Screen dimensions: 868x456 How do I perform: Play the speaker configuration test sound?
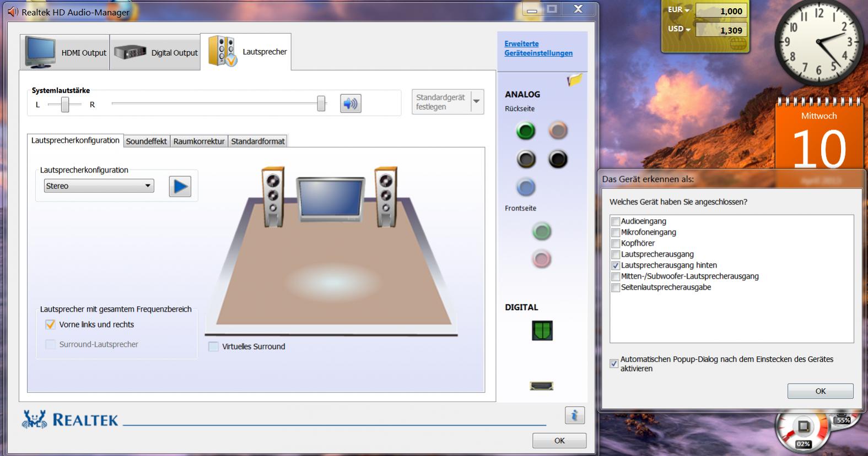point(180,187)
